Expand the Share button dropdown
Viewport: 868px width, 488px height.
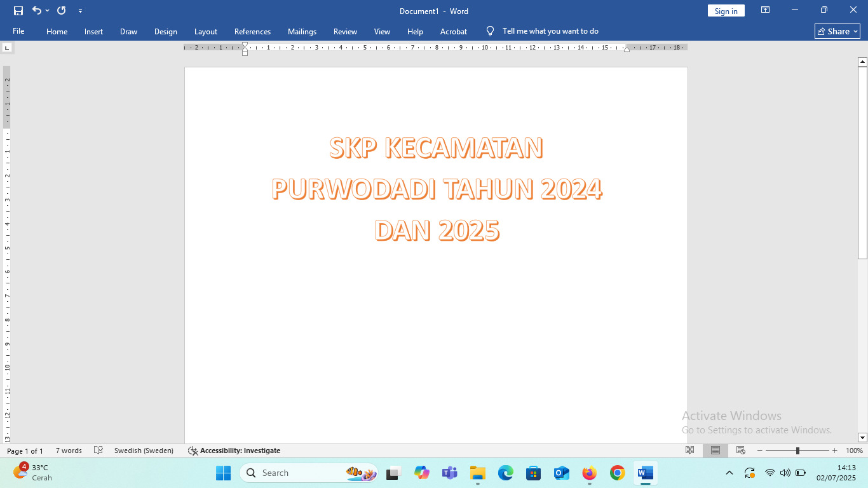856,31
